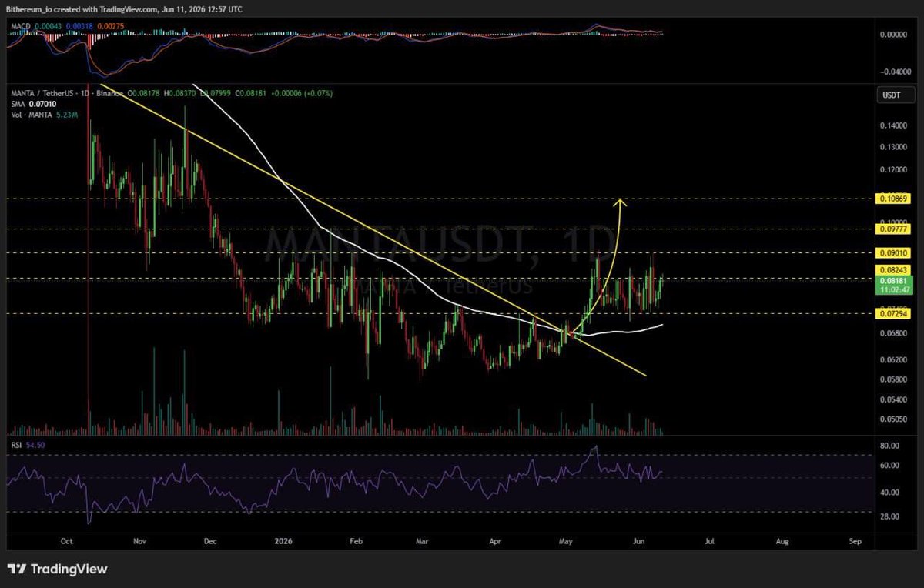924x588 pixels.
Task: Click the Apr label on time axis
Action: (494, 542)
